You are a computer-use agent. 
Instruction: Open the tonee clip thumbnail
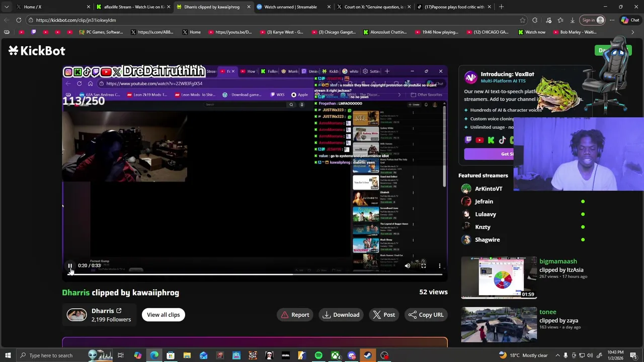(x=499, y=325)
